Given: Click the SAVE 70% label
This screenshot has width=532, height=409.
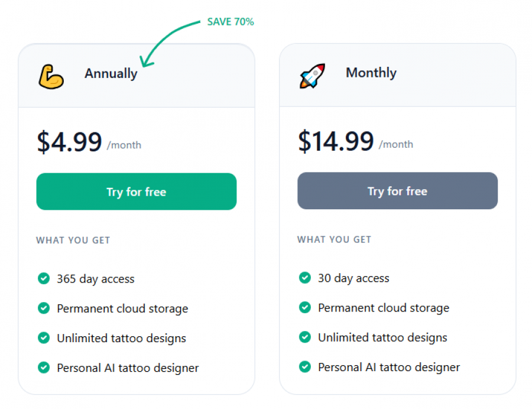Looking at the screenshot, I should [x=230, y=21].
